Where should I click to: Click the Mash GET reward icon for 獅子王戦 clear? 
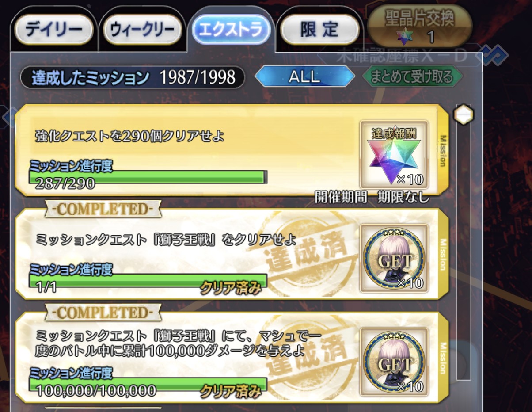click(394, 258)
